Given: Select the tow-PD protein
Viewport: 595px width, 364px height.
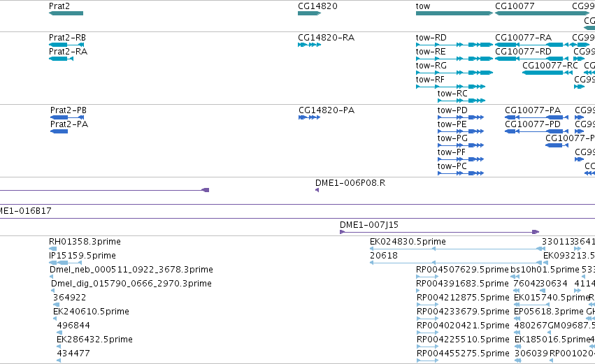Looking at the screenshot, I should point(461,117).
